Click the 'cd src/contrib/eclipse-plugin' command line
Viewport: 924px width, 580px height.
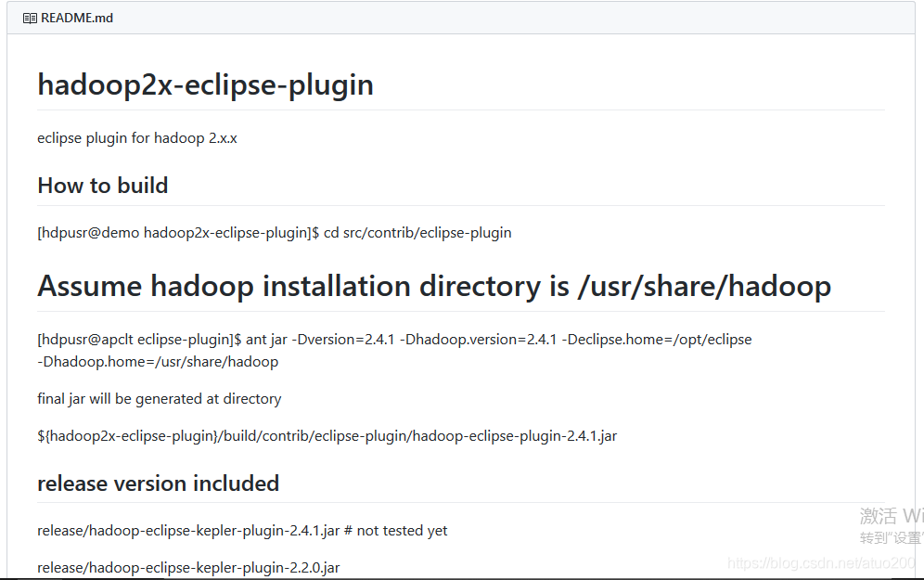tap(274, 233)
